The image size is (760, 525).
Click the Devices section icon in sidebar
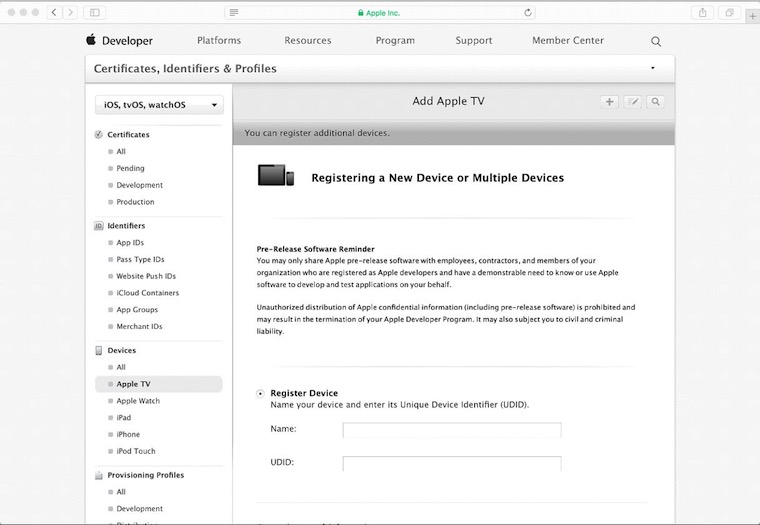98,350
